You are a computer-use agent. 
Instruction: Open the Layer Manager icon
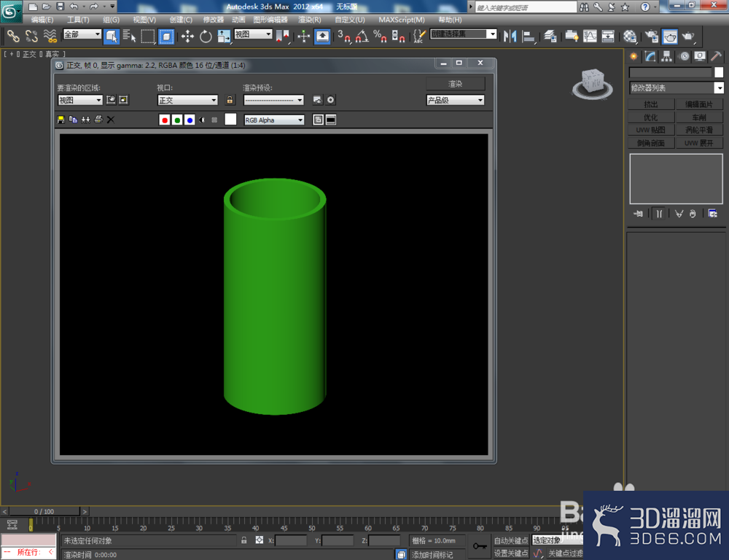coord(550,36)
